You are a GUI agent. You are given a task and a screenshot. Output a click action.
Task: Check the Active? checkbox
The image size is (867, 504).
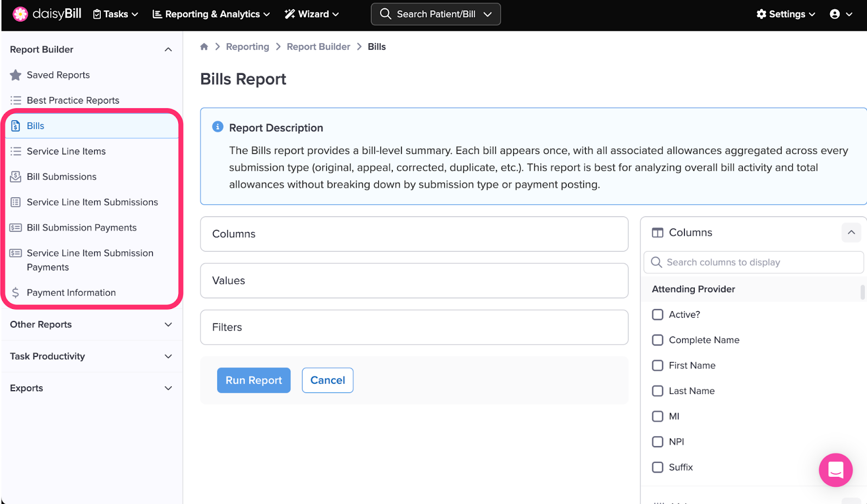click(657, 315)
